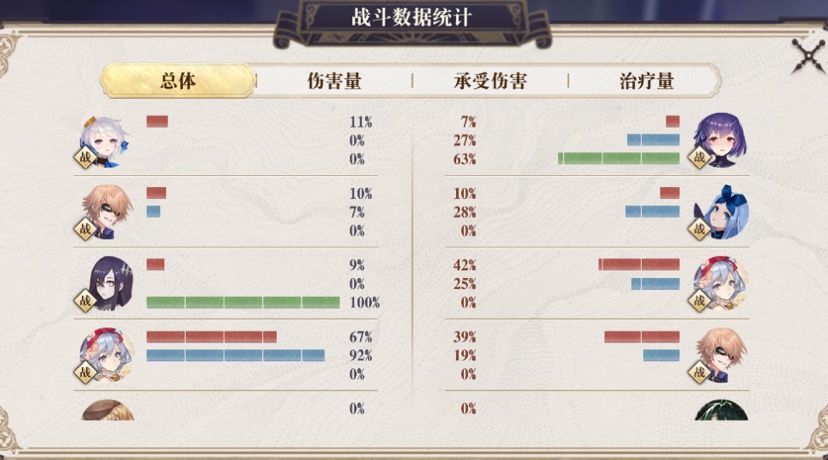Screen dimensions: 828x460
Task: View the 治疗量 tab
Action: (646, 81)
